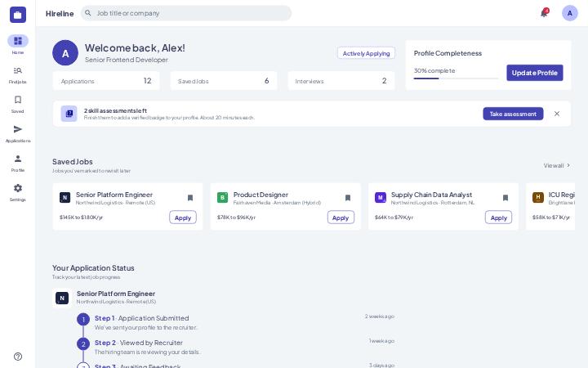Screen dimensions: 588x368
Task: Click the Hireline brand name
Action: pos(60,14)
